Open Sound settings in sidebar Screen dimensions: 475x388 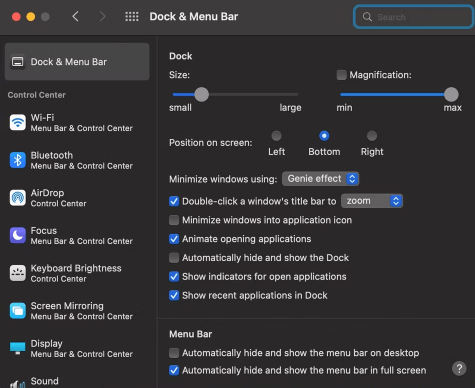77,382
